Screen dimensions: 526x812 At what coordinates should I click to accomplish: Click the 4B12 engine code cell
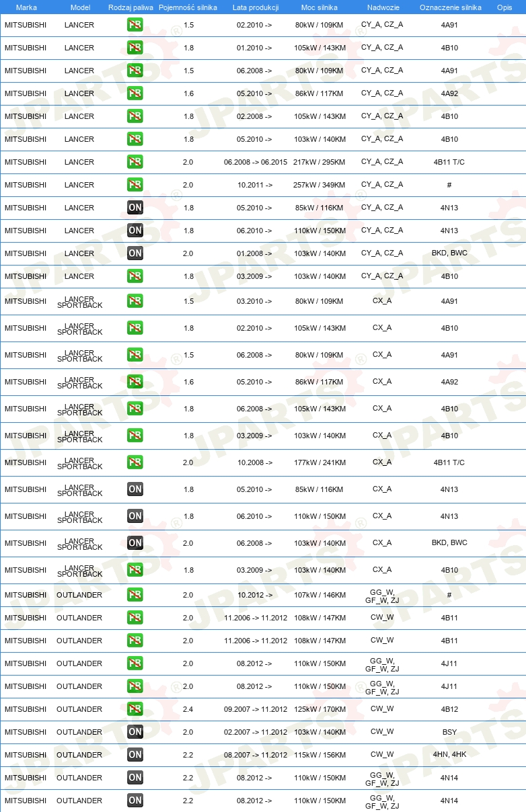click(449, 709)
